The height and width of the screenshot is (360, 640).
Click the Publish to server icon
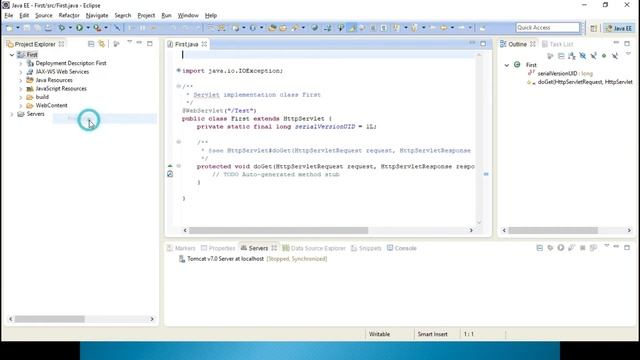(593, 248)
